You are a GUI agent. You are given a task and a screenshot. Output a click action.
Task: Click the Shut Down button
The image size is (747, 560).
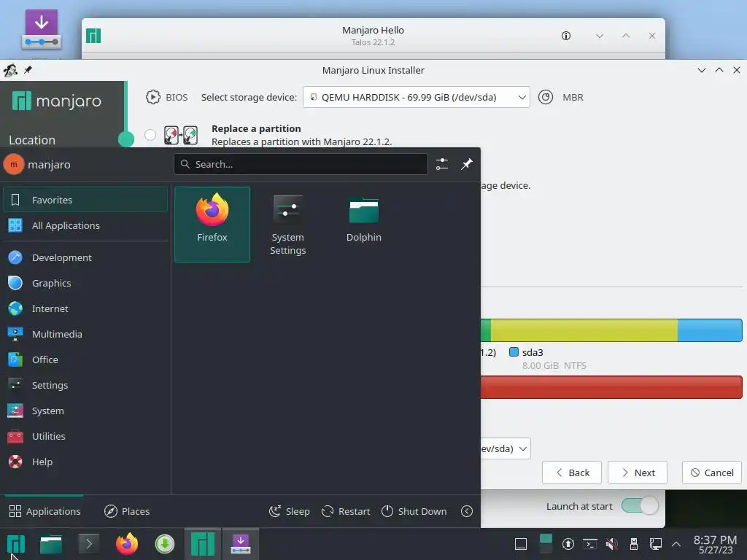(414, 511)
